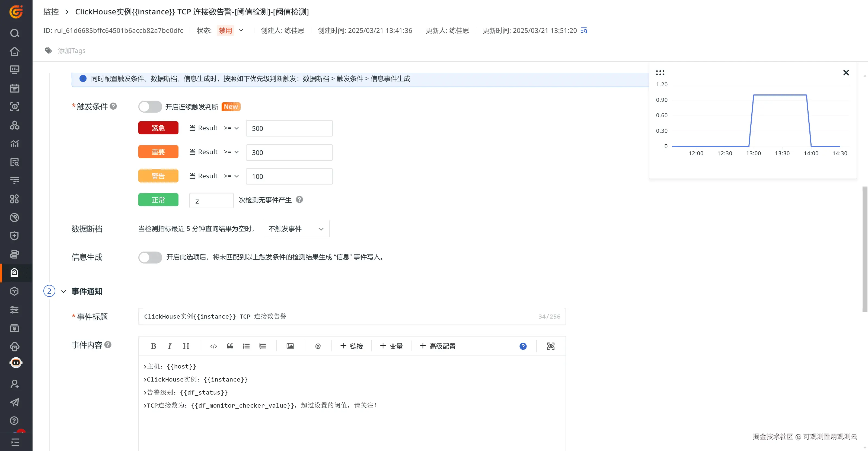Open operator dropdown for 警告 condition
This screenshot has width=868, height=451.
[231, 176]
